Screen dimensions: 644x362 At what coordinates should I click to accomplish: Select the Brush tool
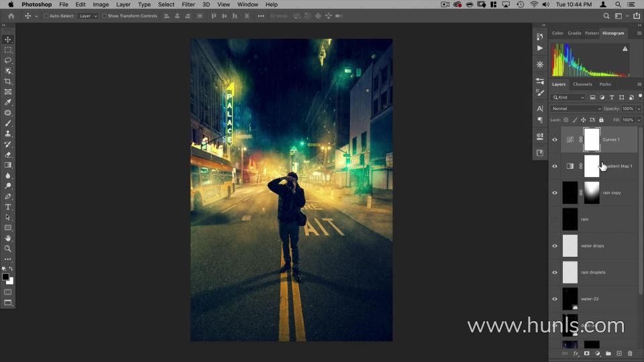[x=8, y=123]
